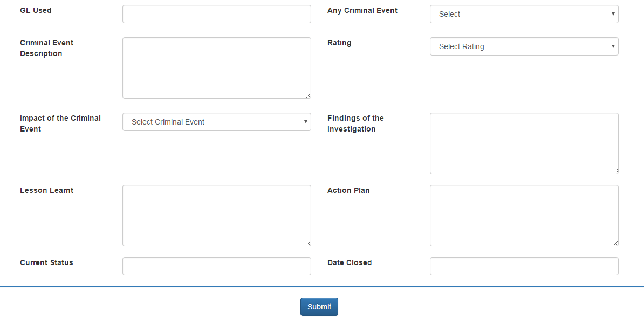Image resolution: width=644 pixels, height=318 pixels.
Task: Click the Impact dropdown arrow icon
Action: click(x=305, y=122)
